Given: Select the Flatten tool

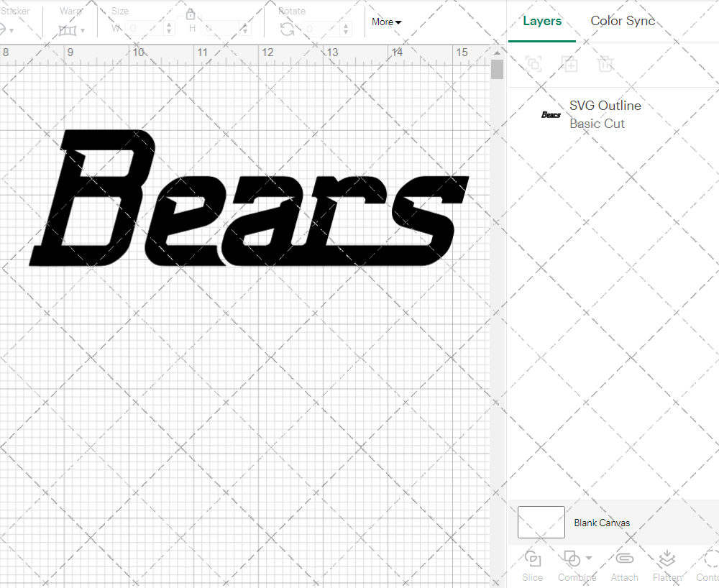Looking at the screenshot, I should click(667, 559).
